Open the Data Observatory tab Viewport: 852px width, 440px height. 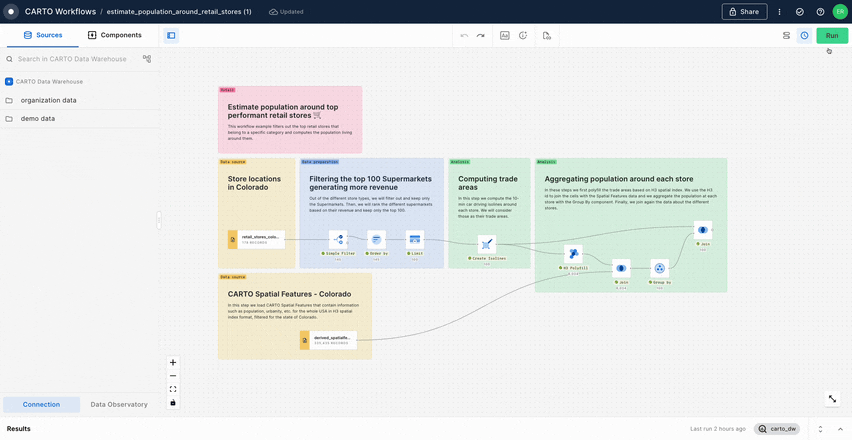pos(119,404)
